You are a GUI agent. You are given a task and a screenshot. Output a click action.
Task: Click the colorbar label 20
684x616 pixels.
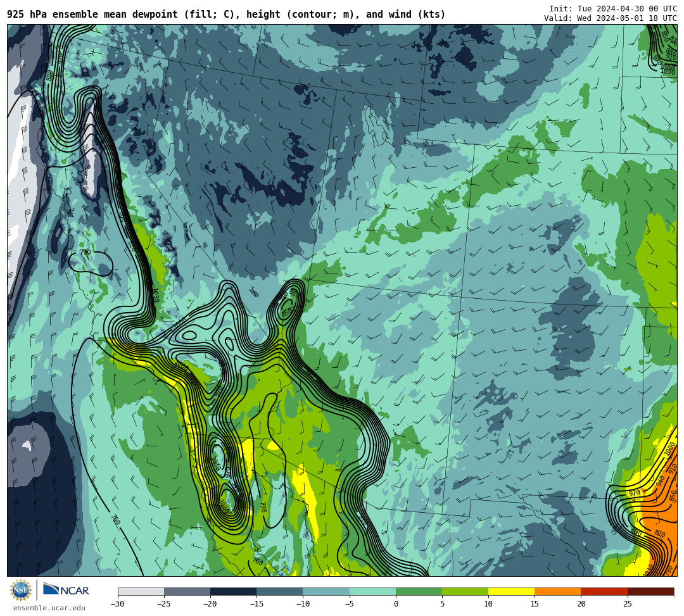(x=581, y=604)
